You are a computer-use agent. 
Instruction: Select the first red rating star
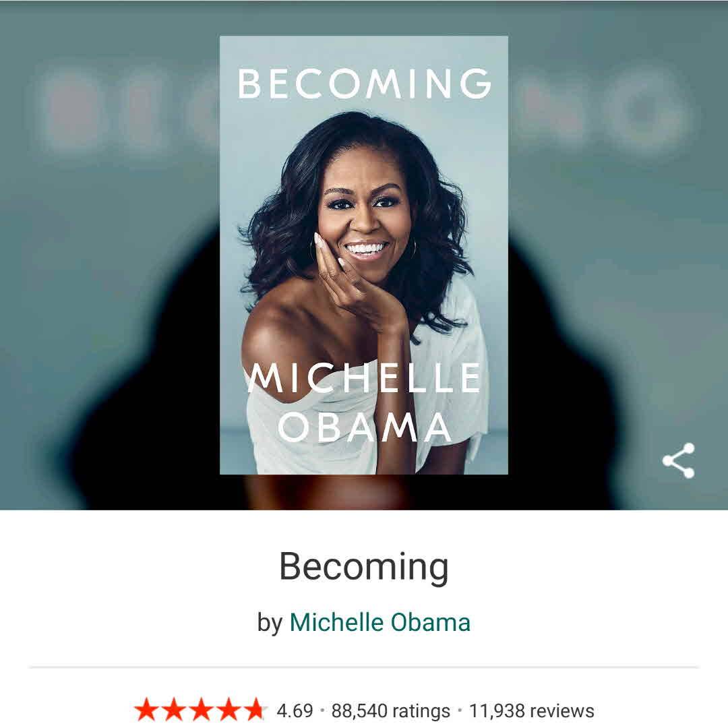pyautogui.click(x=146, y=710)
